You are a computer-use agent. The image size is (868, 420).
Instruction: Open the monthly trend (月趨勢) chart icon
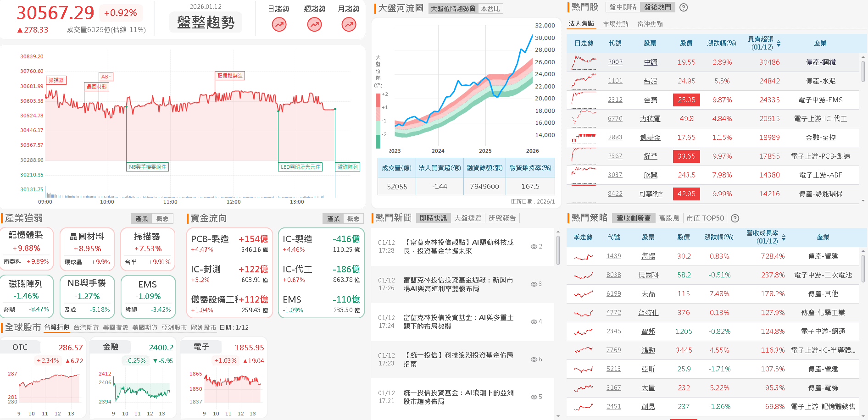click(349, 24)
